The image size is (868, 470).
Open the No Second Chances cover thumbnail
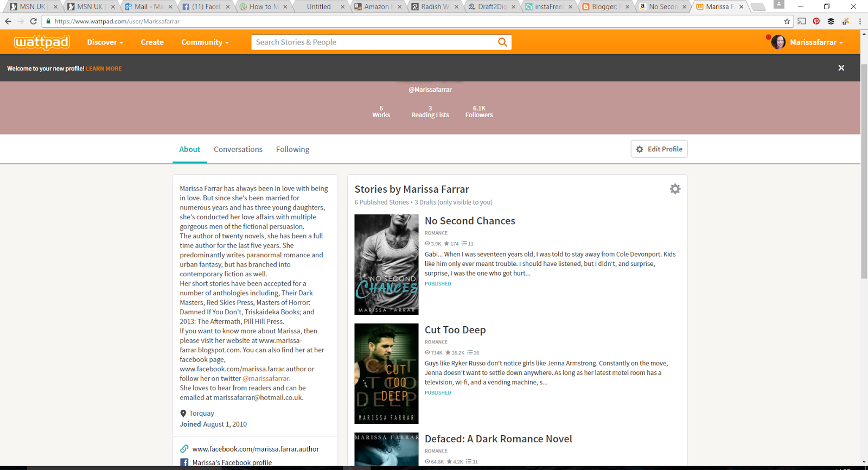click(x=386, y=264)
